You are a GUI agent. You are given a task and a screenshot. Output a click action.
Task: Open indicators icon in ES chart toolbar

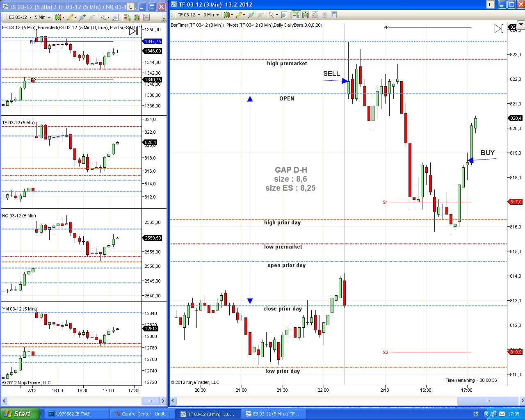tap(146, 17)
